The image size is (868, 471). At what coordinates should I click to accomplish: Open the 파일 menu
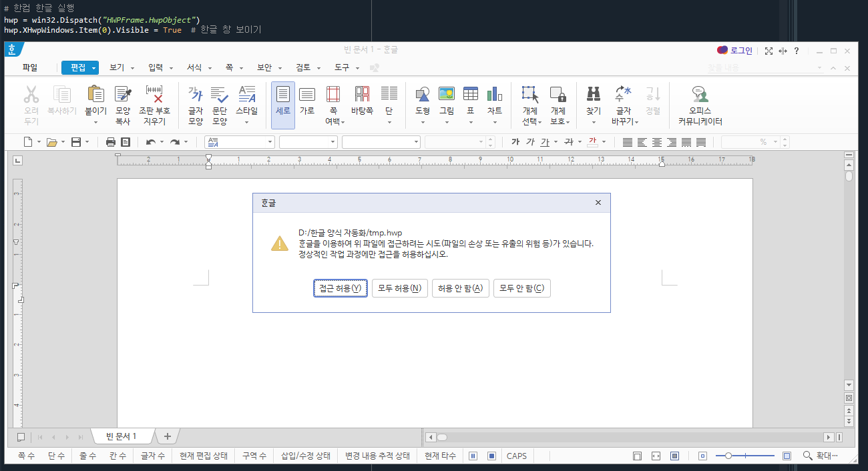[x=30, y=67]
